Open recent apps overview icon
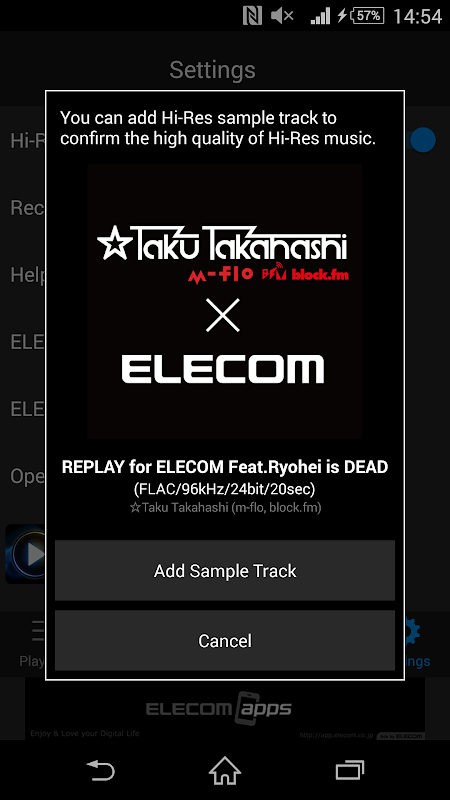The height and width of the screenshot is (800, 450). click(x=350, y=770)
